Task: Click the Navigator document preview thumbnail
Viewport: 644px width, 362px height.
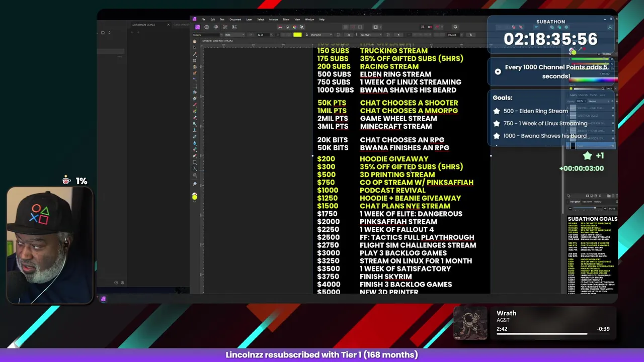Action: coord(592,254)
